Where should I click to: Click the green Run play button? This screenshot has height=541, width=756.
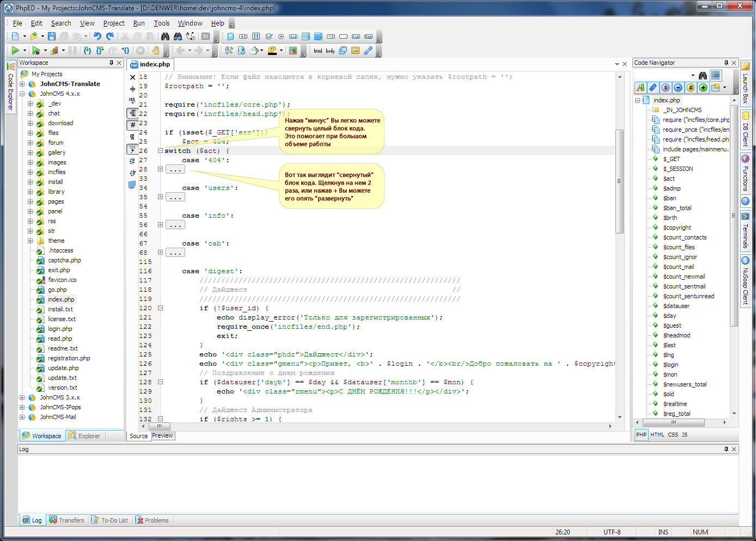click(15, 51)
